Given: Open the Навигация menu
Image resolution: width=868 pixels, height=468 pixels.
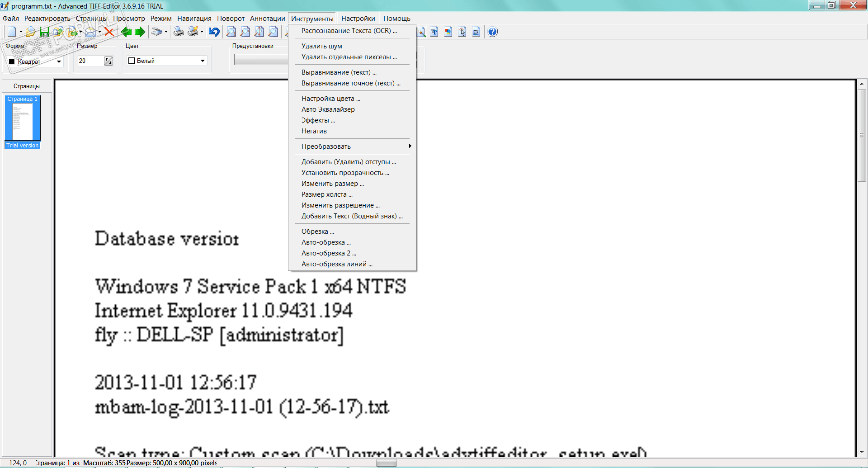Looking at the screenshot, I should tap(194, 19).
